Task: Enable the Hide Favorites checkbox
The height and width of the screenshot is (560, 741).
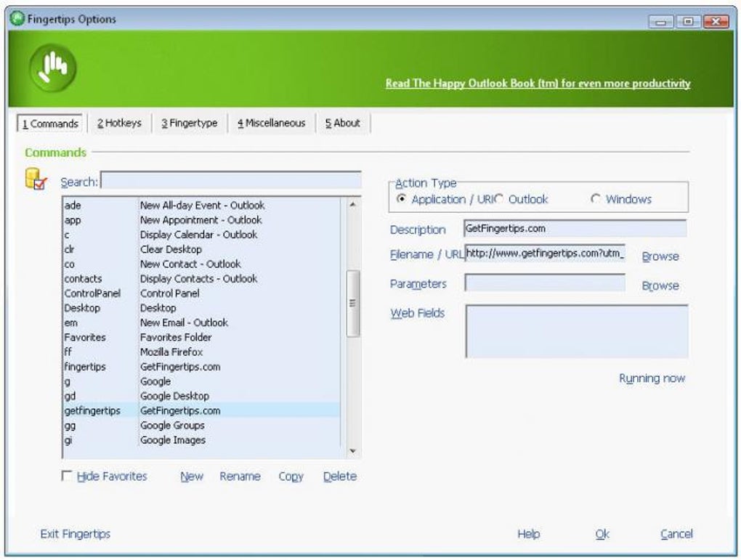Action: [x=67, y=476]
